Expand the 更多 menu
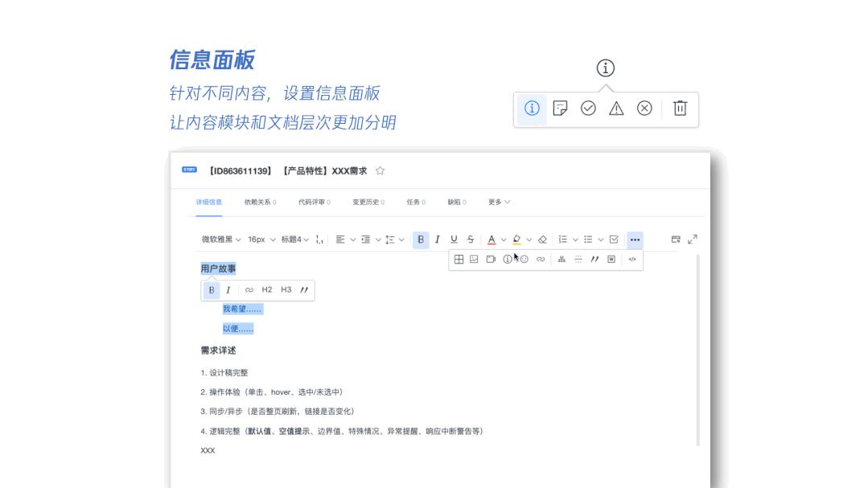868x488 pixels. tap(496, 202)
